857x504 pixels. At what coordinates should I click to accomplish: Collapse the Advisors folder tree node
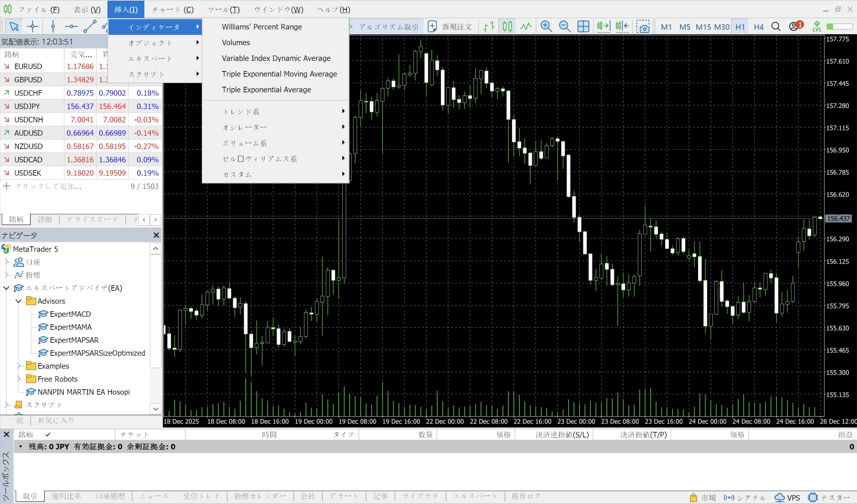[19, 301]
